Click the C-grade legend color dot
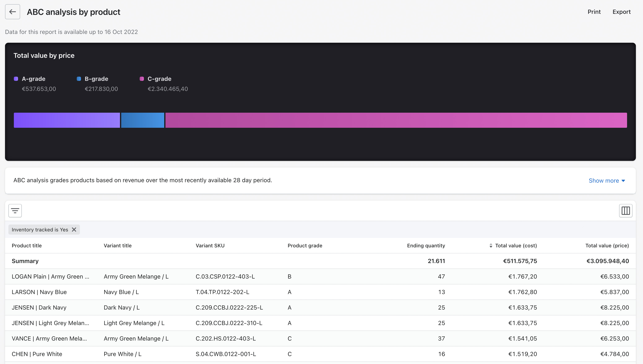Screen dimensions: 643x364 pyautogui.click(x=142, y=79)
